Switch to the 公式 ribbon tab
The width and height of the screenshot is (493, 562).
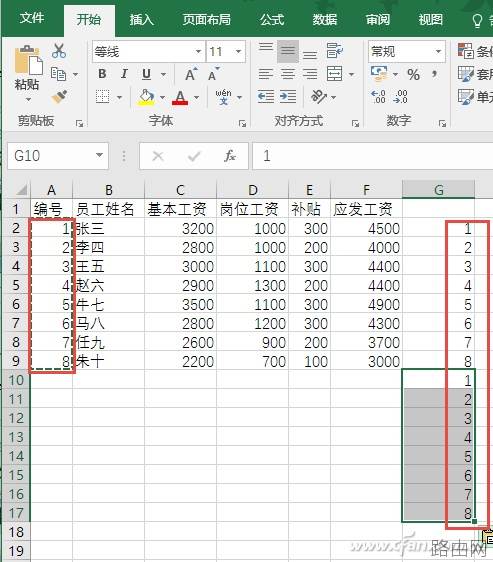coord(272,19)
